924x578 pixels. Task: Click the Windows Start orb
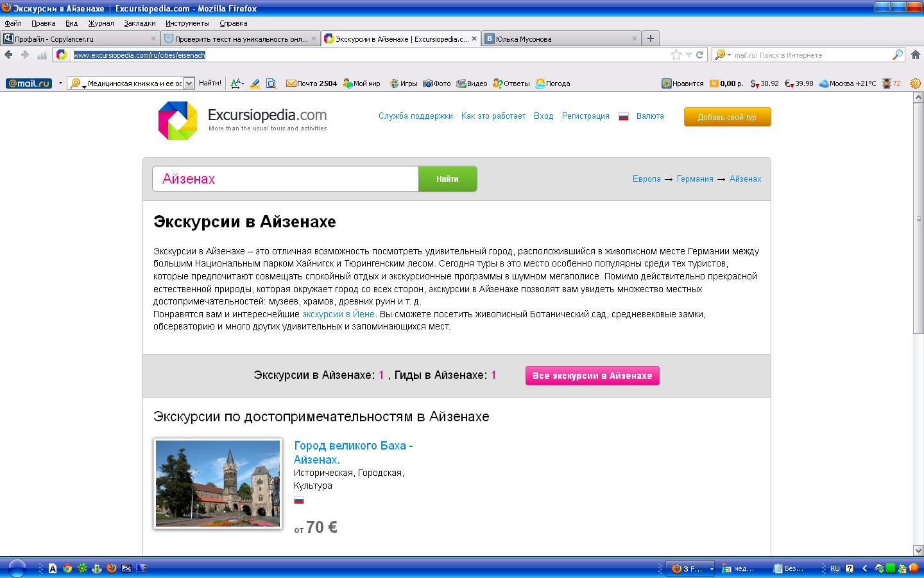17,568
